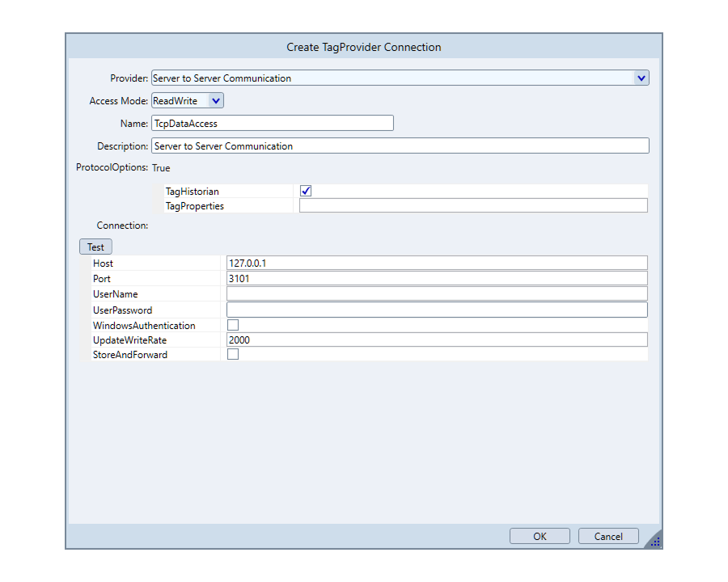Select the StoreAndForward property name label

[x=130, y=355]
